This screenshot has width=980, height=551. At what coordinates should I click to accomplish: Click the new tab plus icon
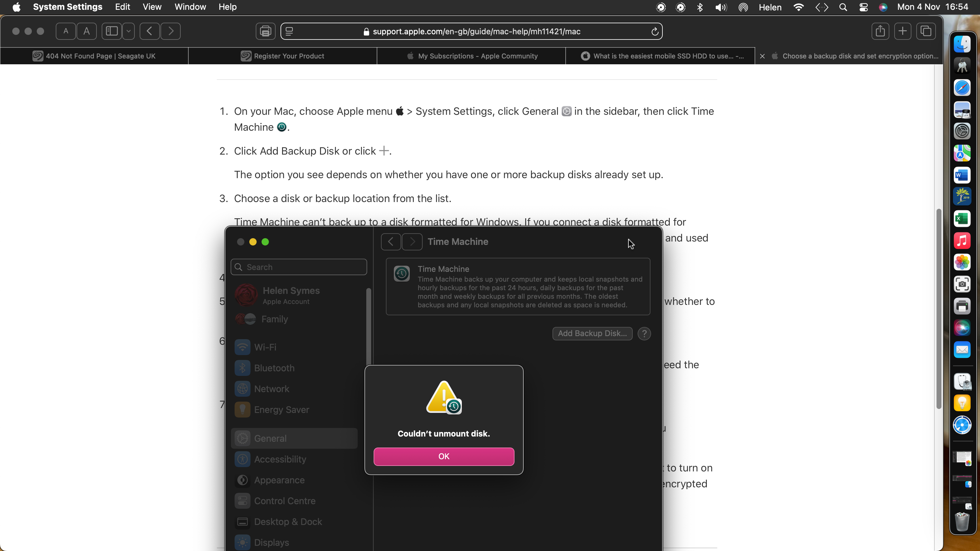point(903,31)
